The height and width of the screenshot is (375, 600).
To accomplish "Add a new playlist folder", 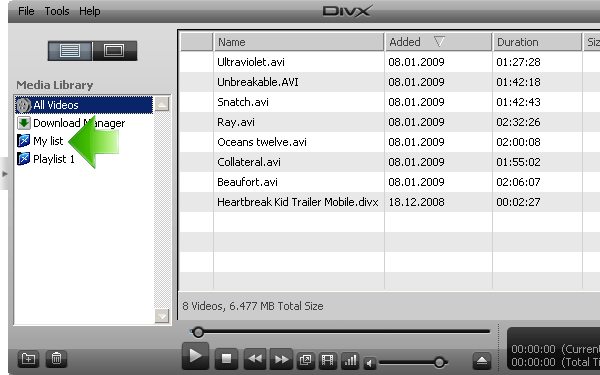I will tap(28, 359).
